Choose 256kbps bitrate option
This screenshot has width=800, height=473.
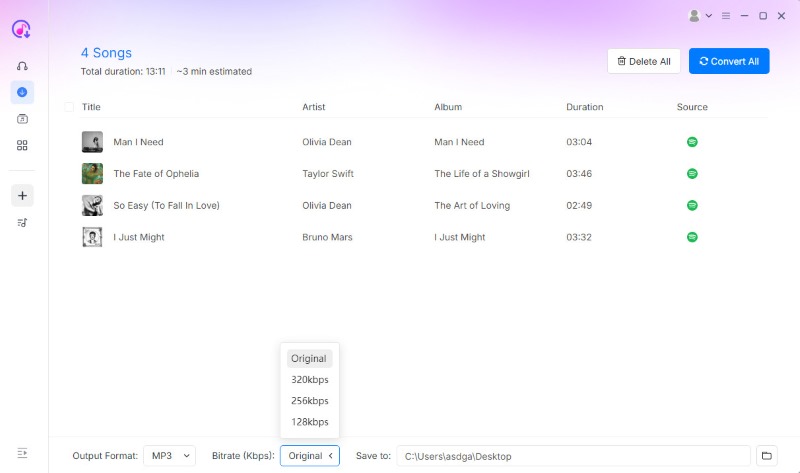309,401
